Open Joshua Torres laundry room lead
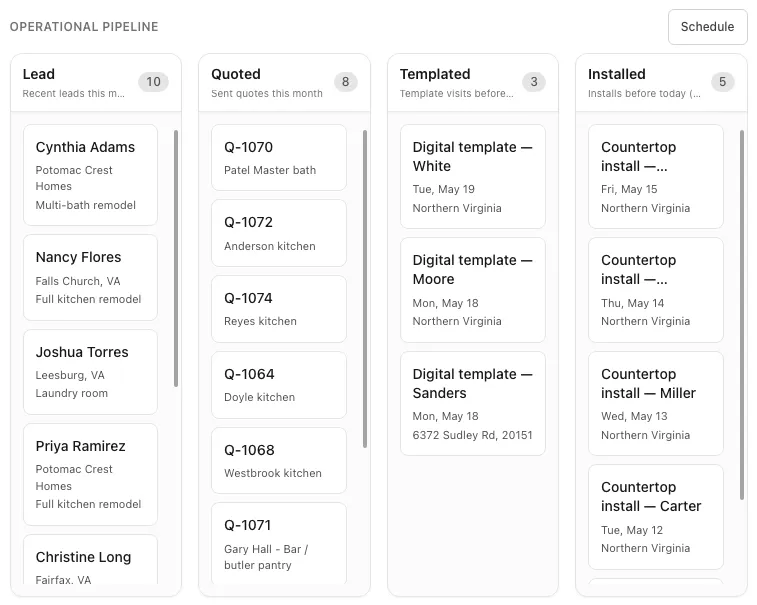This screenshot has height=605, width=757. coord(90,372)
